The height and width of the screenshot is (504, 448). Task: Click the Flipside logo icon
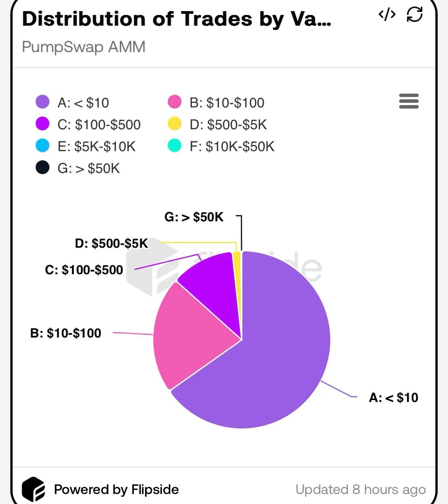click(33, 489)
